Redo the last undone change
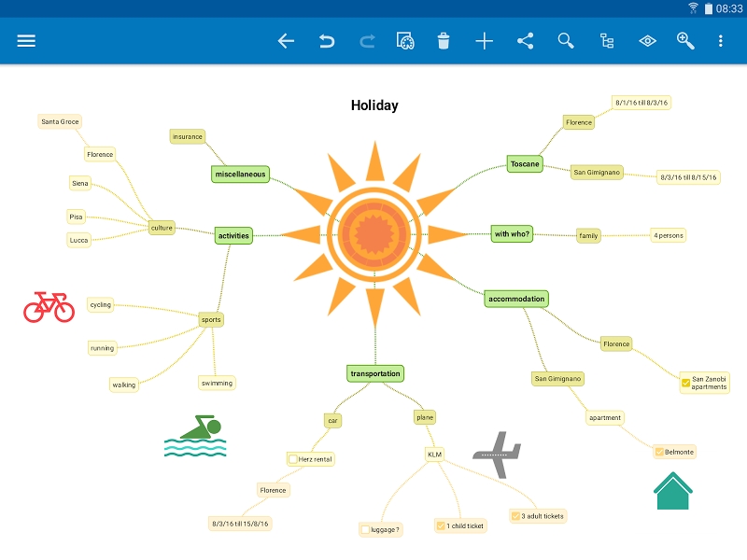This screenshot has height=560, width=747. coord(366,41)
